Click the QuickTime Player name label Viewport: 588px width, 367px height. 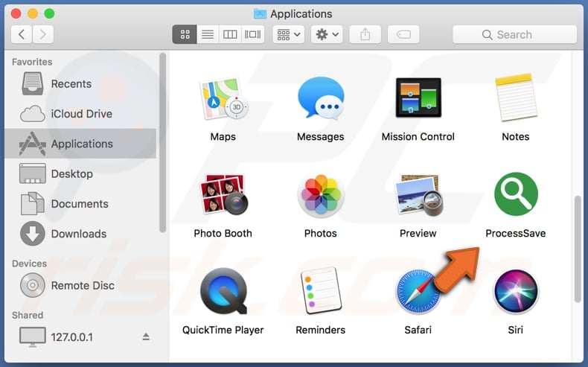[223, 330]
